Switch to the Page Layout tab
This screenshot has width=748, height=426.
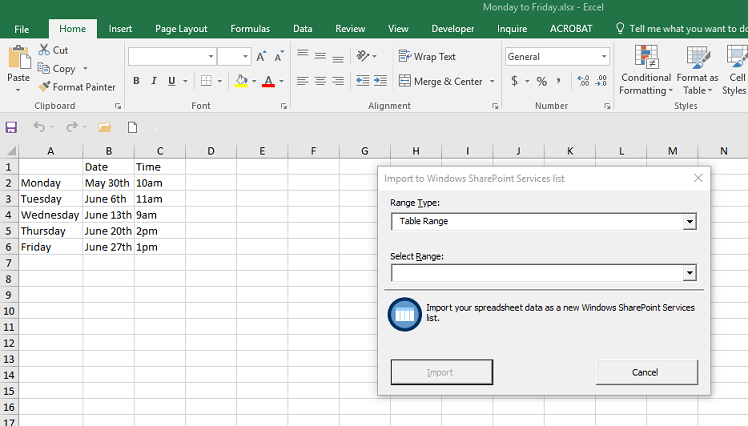181,29
